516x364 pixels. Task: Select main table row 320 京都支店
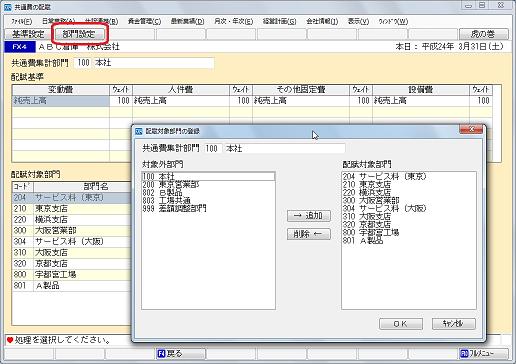click(x=72, y=263)
